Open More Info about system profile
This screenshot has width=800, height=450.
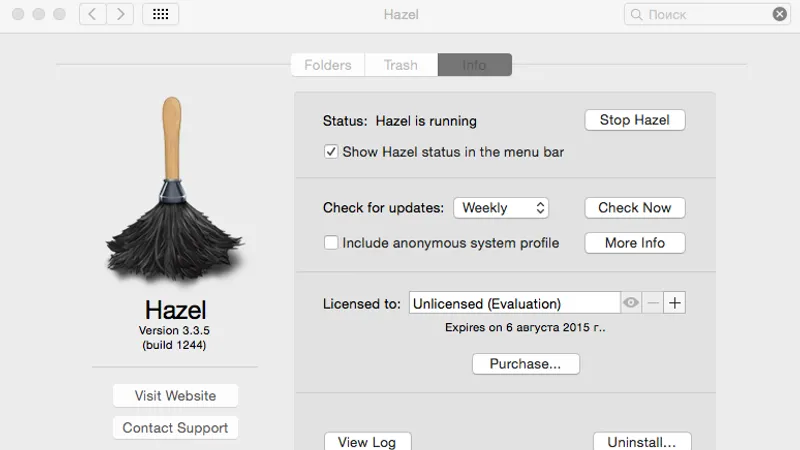(x=635, y=243)
